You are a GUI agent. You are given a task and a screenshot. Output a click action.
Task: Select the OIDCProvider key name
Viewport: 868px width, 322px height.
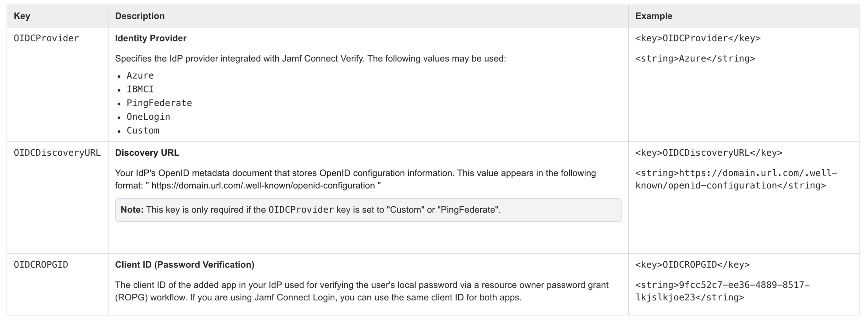[x=46, y=38]
